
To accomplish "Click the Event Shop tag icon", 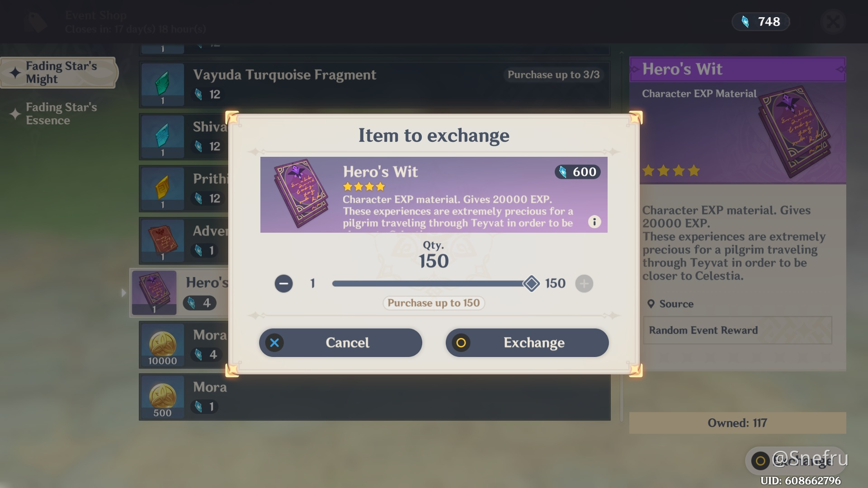I will (x=37, y=22).
